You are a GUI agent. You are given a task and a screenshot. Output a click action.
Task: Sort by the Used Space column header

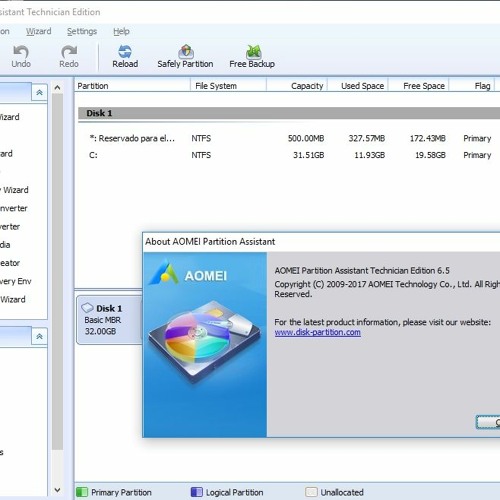click(x=358, y=86)
